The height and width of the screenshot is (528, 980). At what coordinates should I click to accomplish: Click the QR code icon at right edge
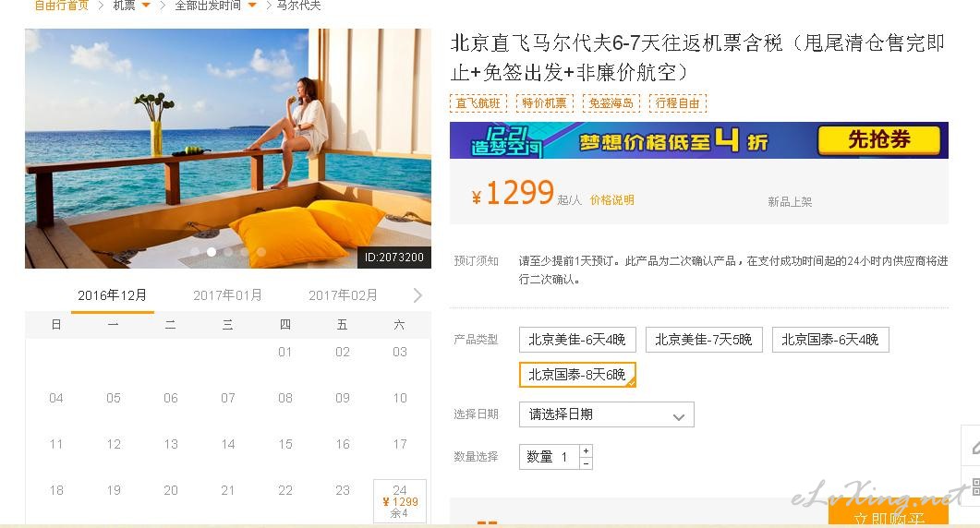pyautogui.click(x=974, y=486)
